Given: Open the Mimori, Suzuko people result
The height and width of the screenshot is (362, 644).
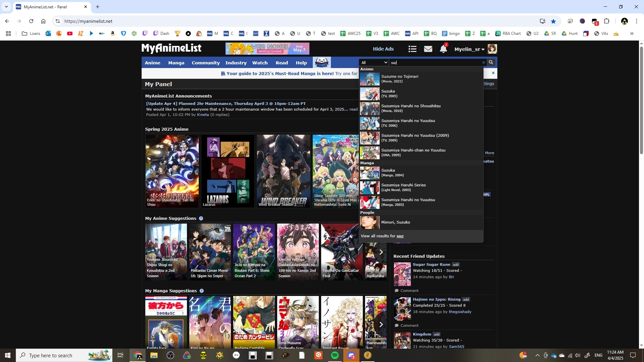Looking at the screenshot, I should pyautogui.click(x=421, y=223).
